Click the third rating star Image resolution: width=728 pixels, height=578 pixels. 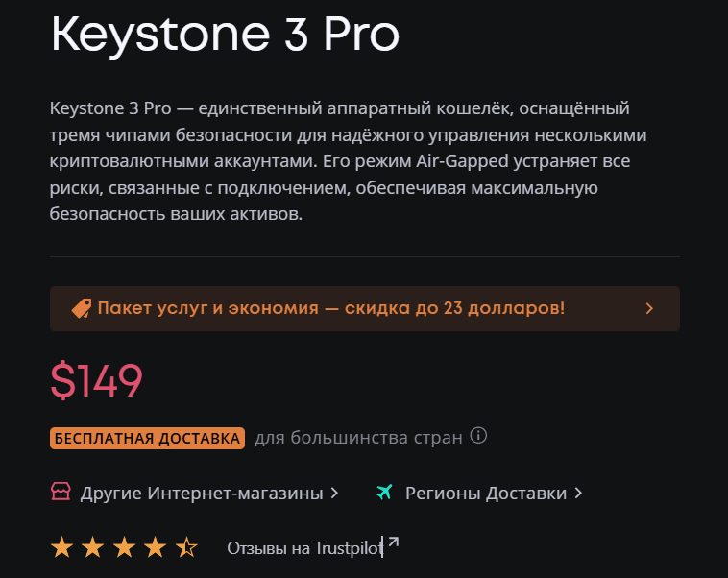124,547
